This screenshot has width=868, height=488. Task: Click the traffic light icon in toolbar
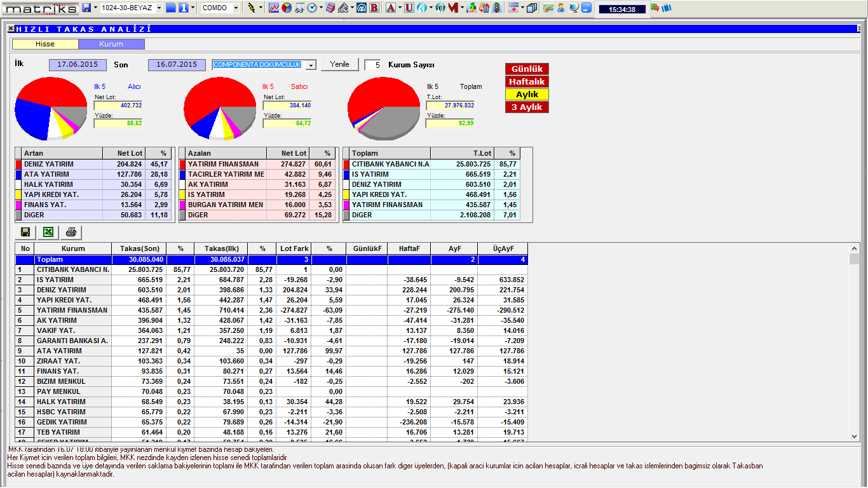(x=496, y=8)
